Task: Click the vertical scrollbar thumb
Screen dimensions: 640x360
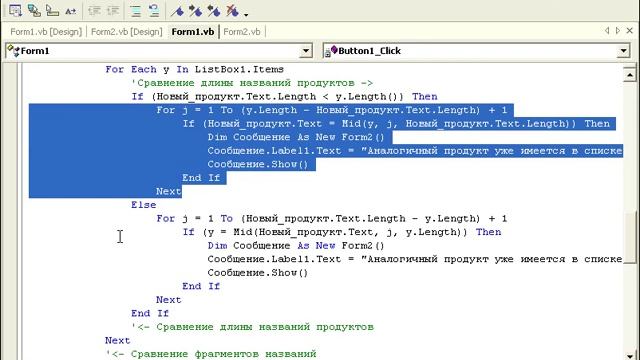Action: [630, 237]
